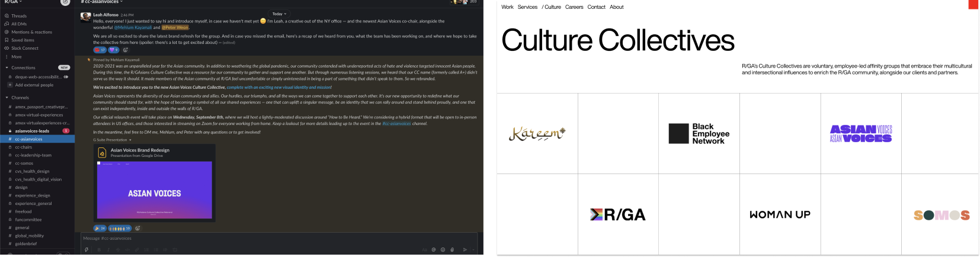This screenshot has height=257, width=980.
Task: Open the #cc-asianvoices channel header dropdown
Action: point(101,2)
